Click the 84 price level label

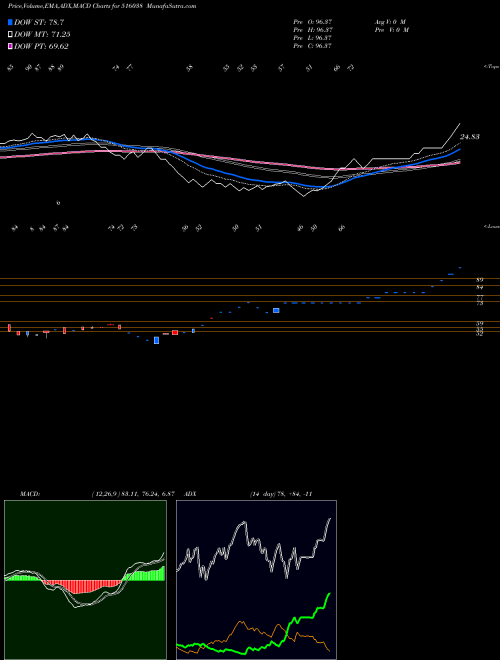[479, 287]
